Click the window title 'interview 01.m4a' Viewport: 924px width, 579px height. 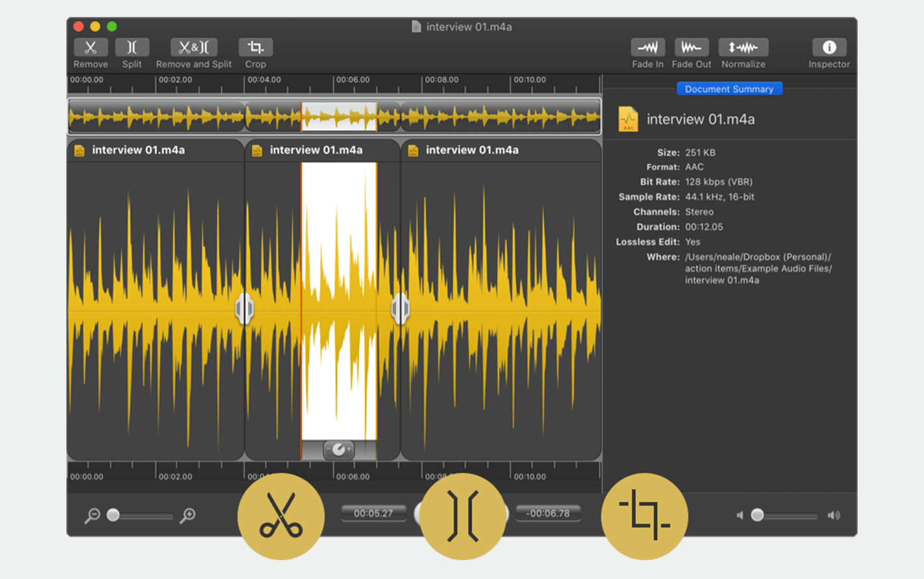469,27
